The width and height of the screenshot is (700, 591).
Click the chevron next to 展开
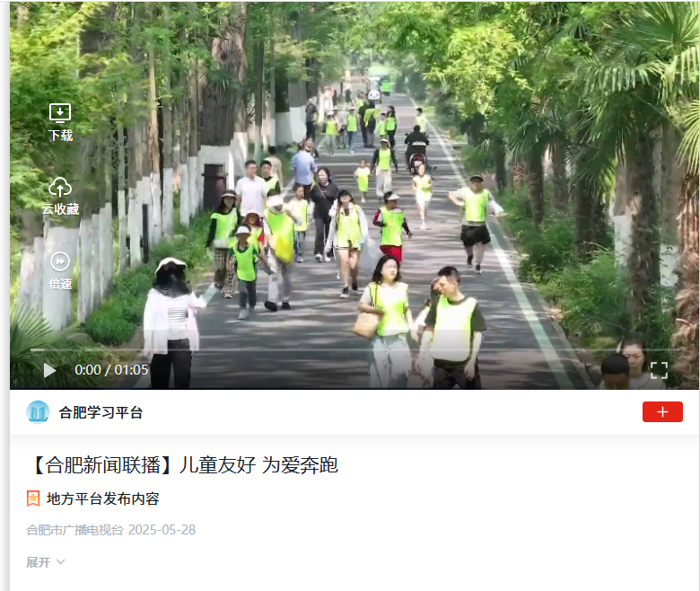(x=60, y=562)
